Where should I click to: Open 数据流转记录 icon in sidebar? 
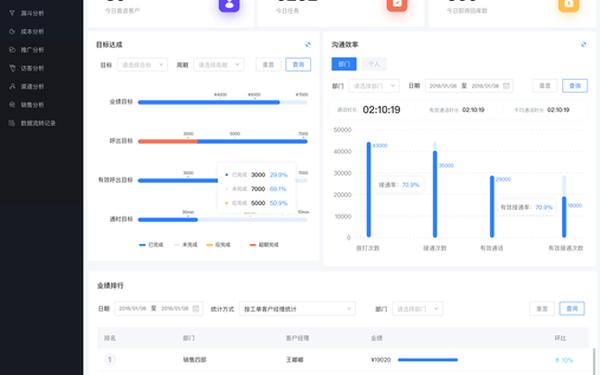pos(12,123)
